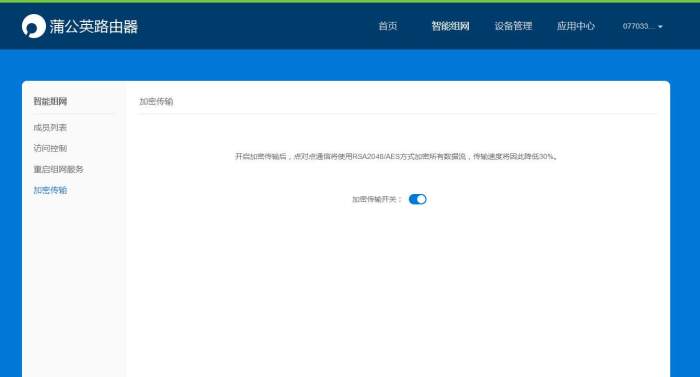Open 应用中心 in top navigation

pyautogui.click(x=575, y=26)
